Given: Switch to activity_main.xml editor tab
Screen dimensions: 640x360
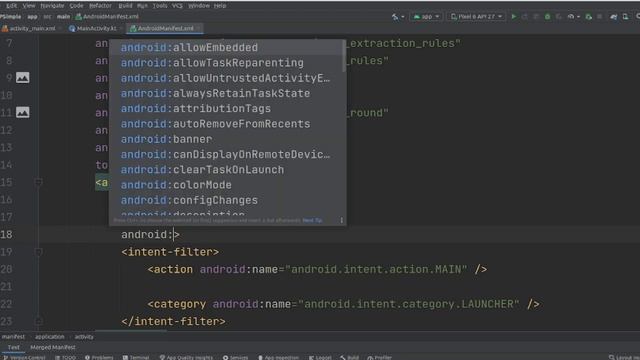Looking at the screenshot, I should pyautogui.click(x=32, y=29).
